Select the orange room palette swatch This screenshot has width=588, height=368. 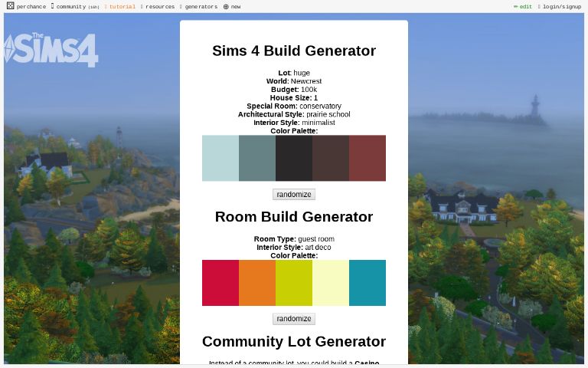click(x=257, y=283)
